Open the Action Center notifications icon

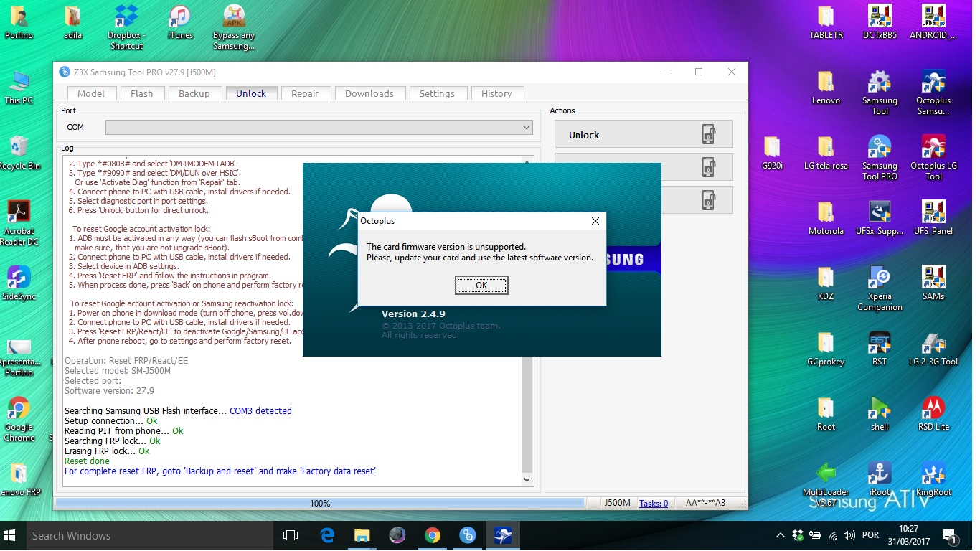950,536
